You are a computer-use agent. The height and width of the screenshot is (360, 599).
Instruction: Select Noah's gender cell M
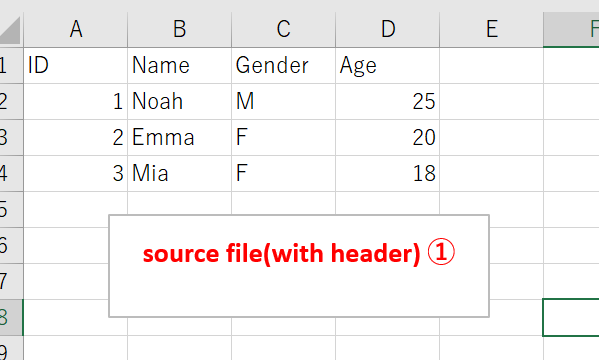[x=283, y=101]
